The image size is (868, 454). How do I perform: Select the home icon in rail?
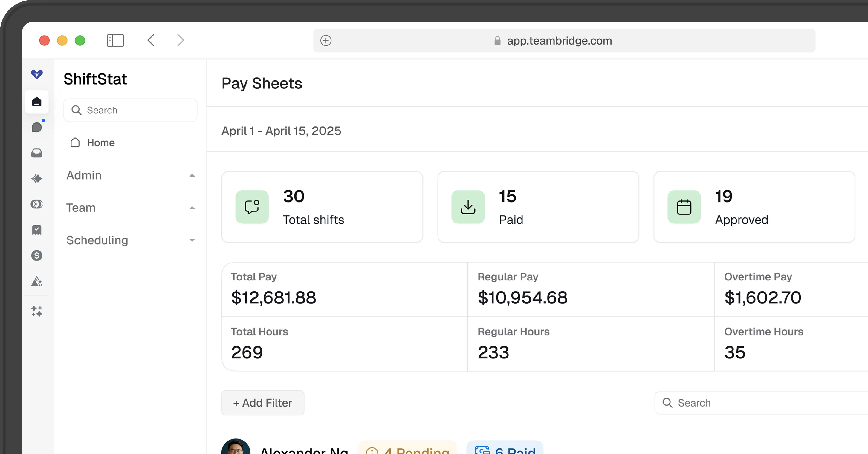[37, 102]
